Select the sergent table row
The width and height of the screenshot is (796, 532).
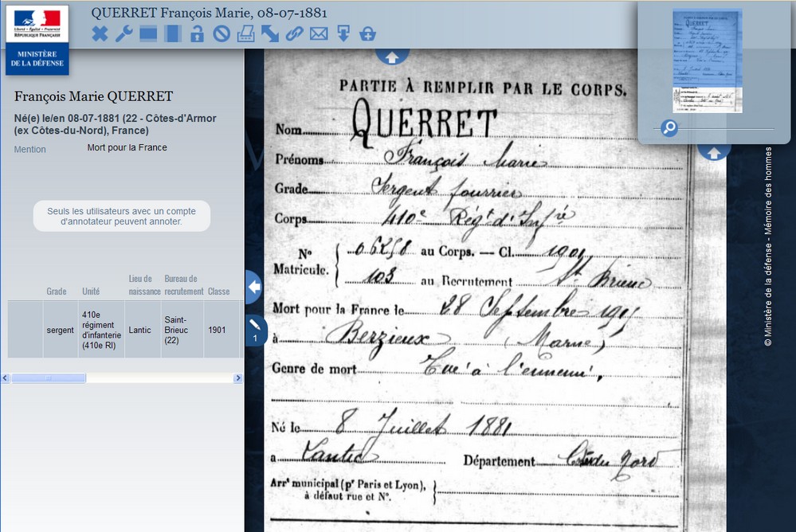[124, 329]
